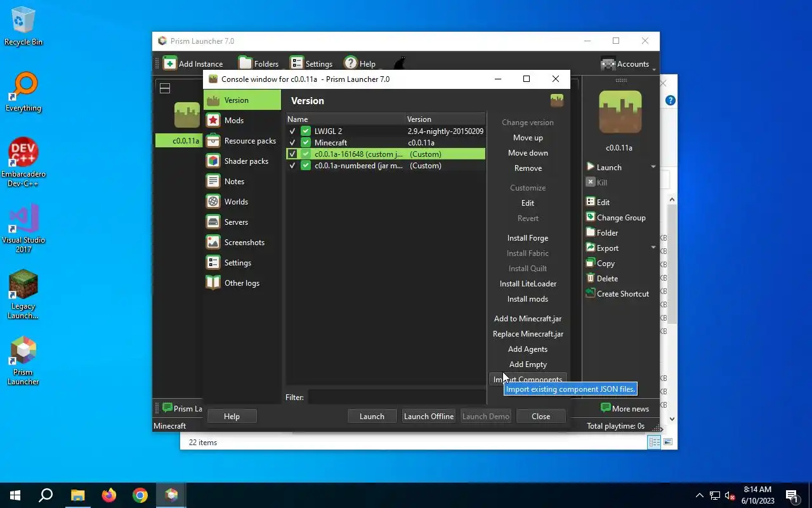Viewport: 812px width, 508px height.
Task: Open the console window Settings tab
Action: [x=242, y=263]
